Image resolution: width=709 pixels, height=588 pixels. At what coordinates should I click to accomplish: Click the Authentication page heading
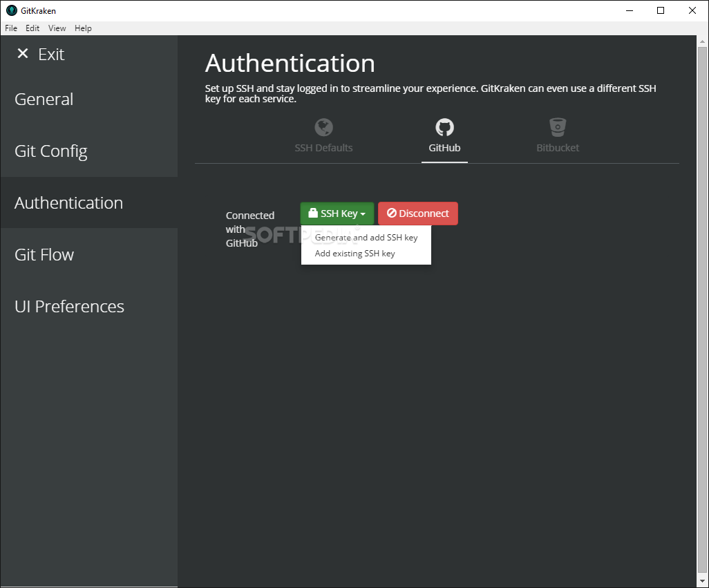pyautogui.click(x=290, y=63)
